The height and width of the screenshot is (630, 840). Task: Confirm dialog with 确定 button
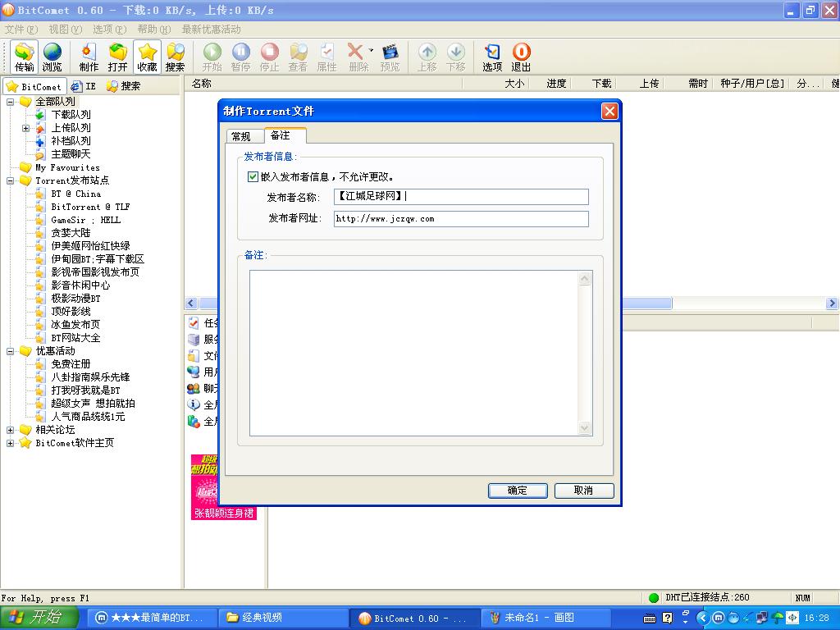pos(518,491)
